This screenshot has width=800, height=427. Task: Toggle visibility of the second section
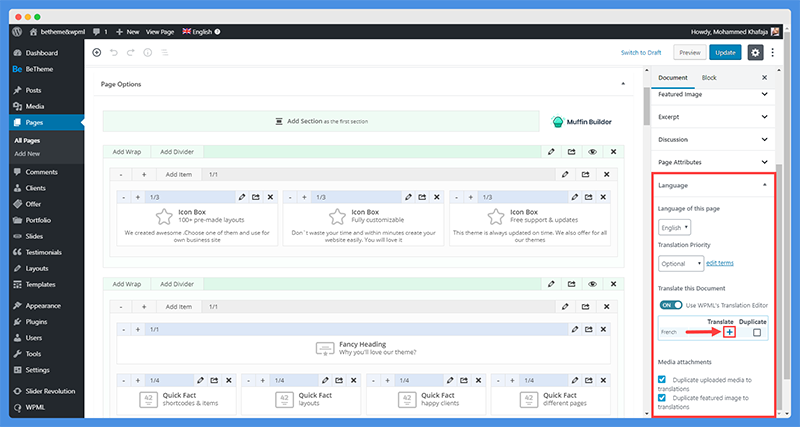point(592,284)
